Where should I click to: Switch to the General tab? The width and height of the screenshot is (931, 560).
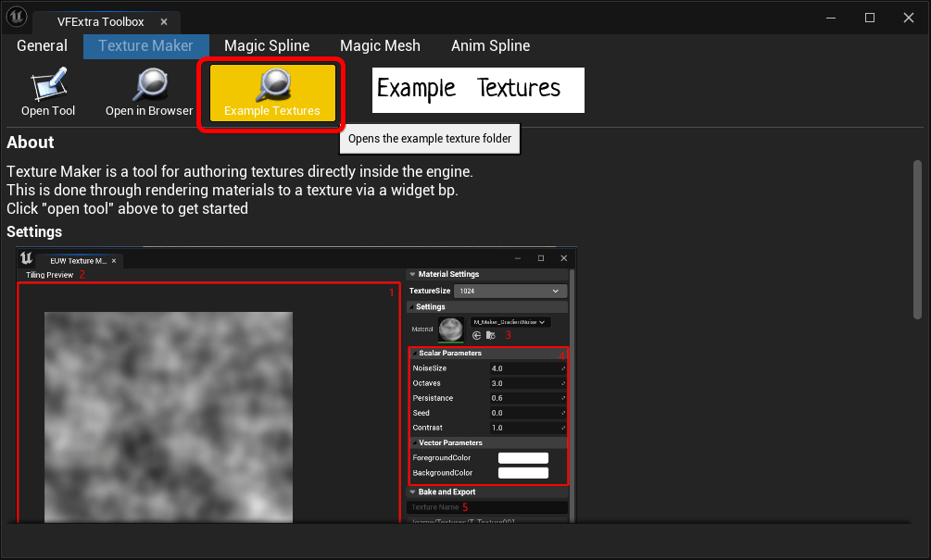coord(42,45)
